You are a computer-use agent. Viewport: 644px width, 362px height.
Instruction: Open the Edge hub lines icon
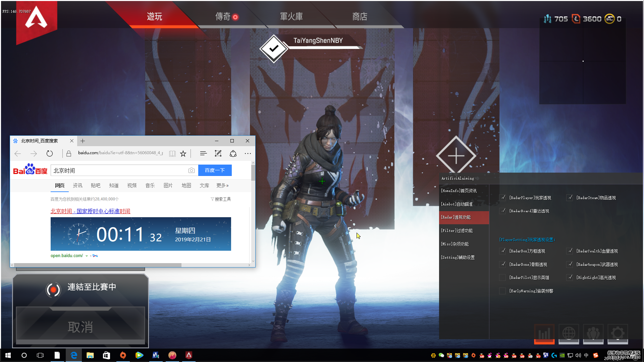tap(203, 154)
